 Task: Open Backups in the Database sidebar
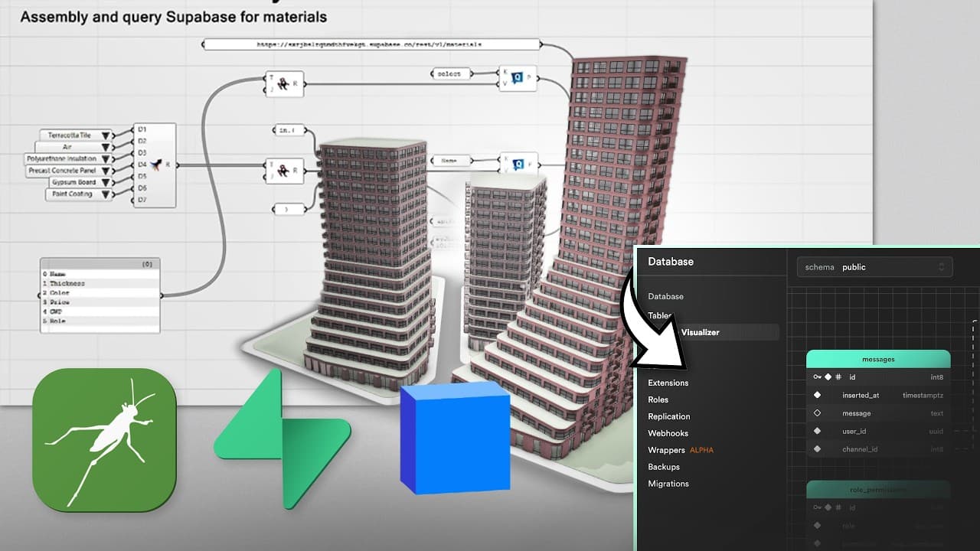tap(664, 467)
